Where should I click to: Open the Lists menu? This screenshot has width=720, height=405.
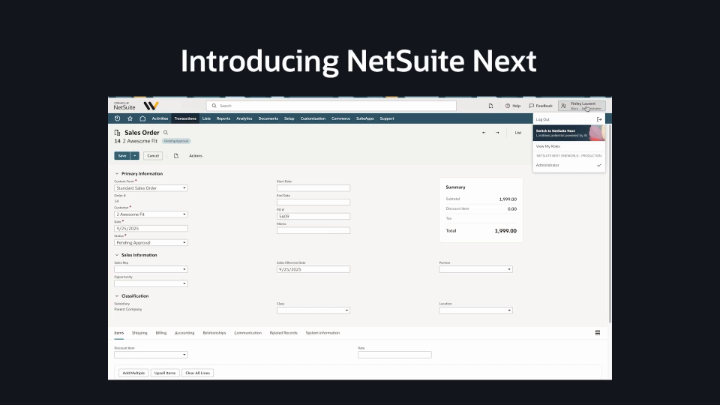(x=206, y=118)
